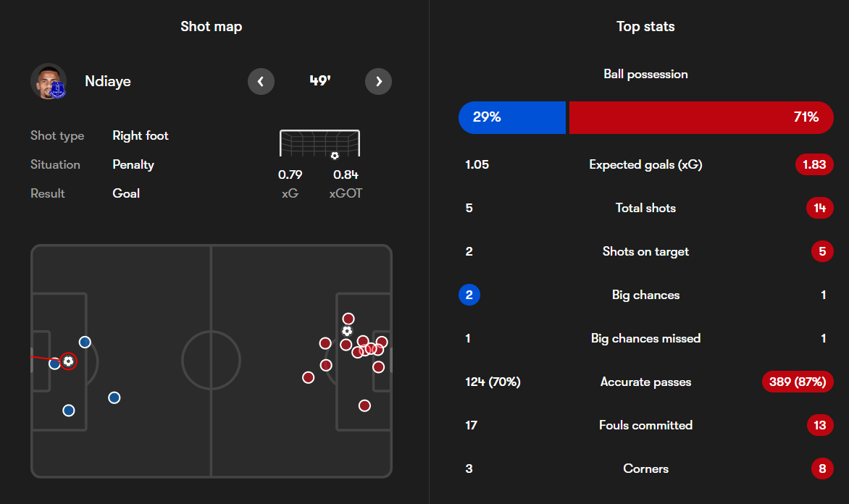Click the red 1.83 xG badge

pyautogui.click(x=814, y=164)
